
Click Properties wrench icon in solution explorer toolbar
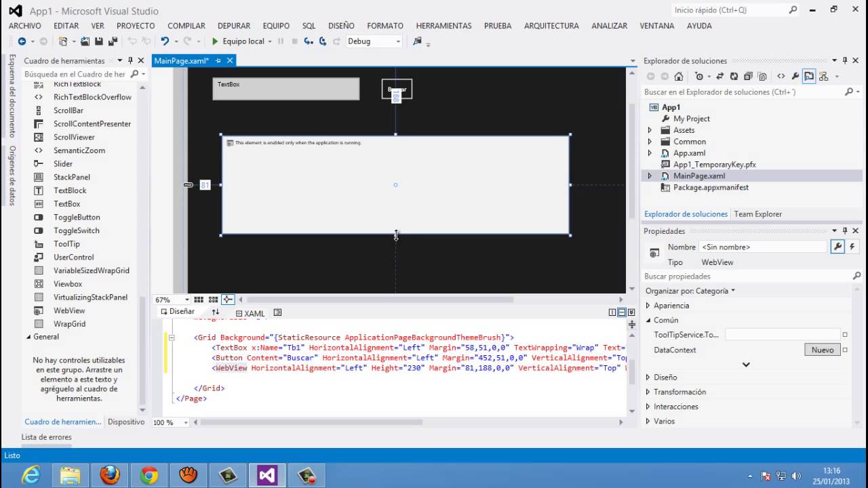pos(795,77)
